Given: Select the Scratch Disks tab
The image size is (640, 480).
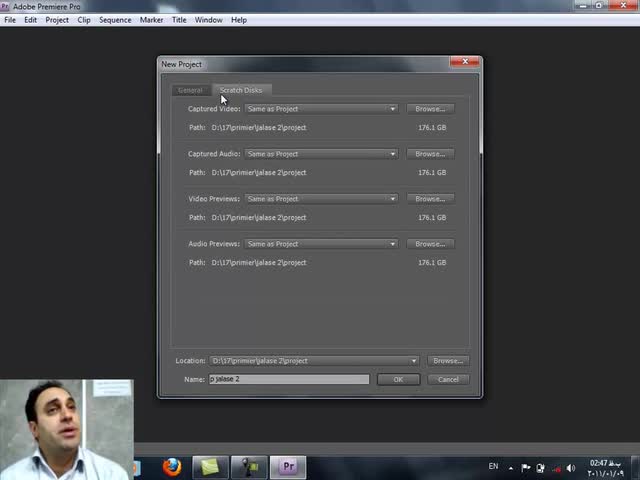Looking at the screenshot, I should [x=241, y=90].
